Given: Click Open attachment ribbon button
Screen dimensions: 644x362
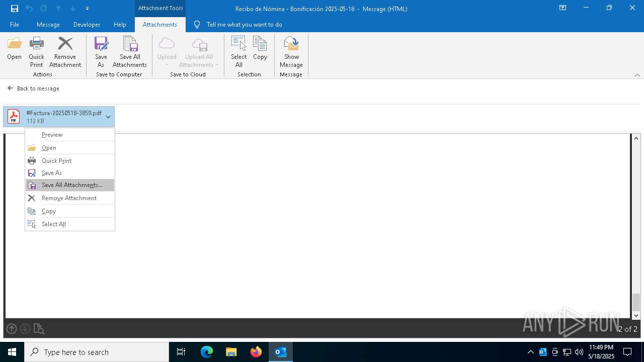Looking at the screenshot, I should click(14, 49).
